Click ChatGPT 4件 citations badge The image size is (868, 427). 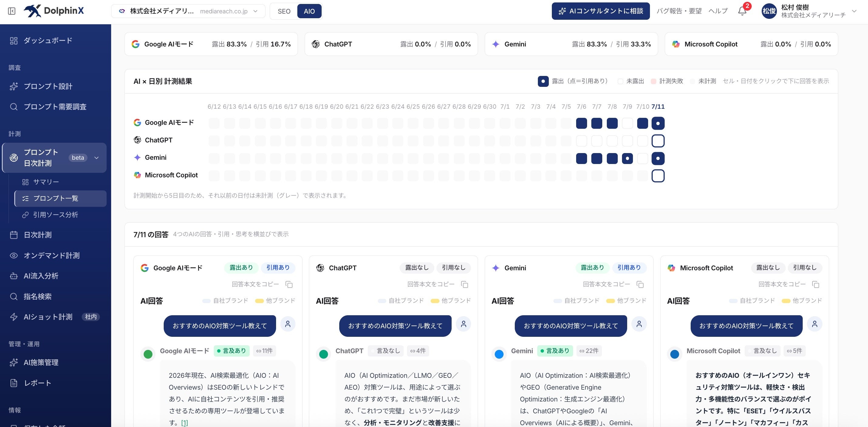[x=418, y=351]
